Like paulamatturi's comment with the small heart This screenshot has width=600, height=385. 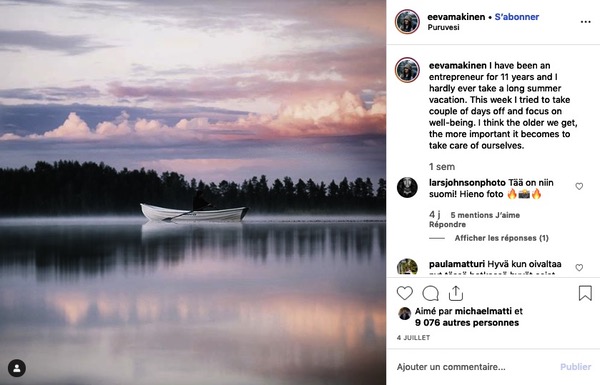coord(579,268)
